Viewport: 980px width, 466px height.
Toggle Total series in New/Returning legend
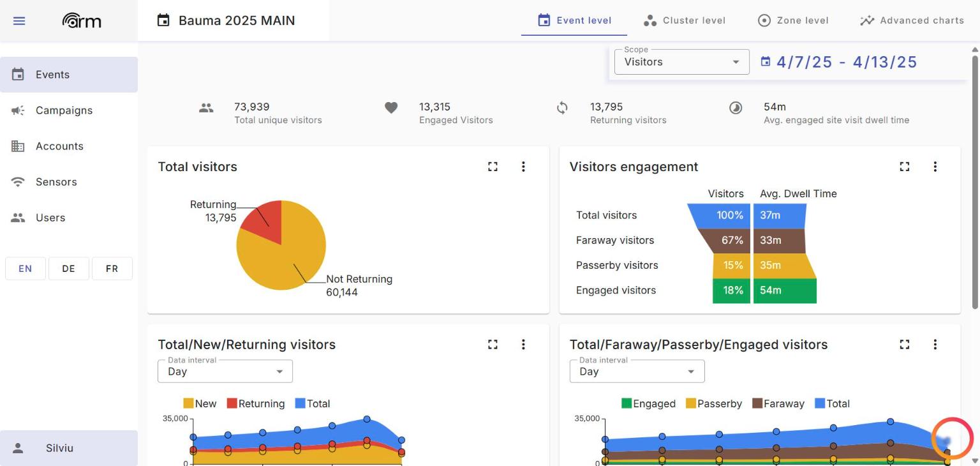(313, 403)
